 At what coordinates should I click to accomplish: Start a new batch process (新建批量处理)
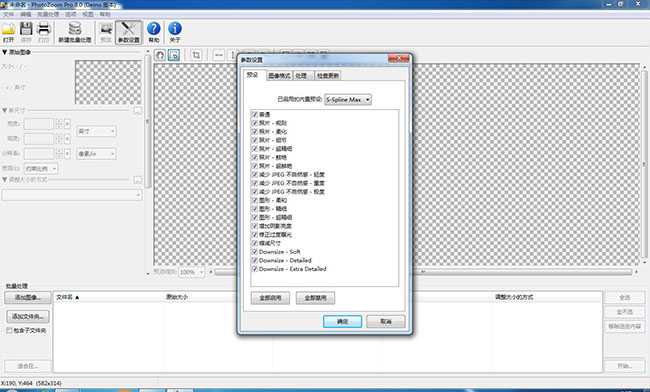coord(75,32)
